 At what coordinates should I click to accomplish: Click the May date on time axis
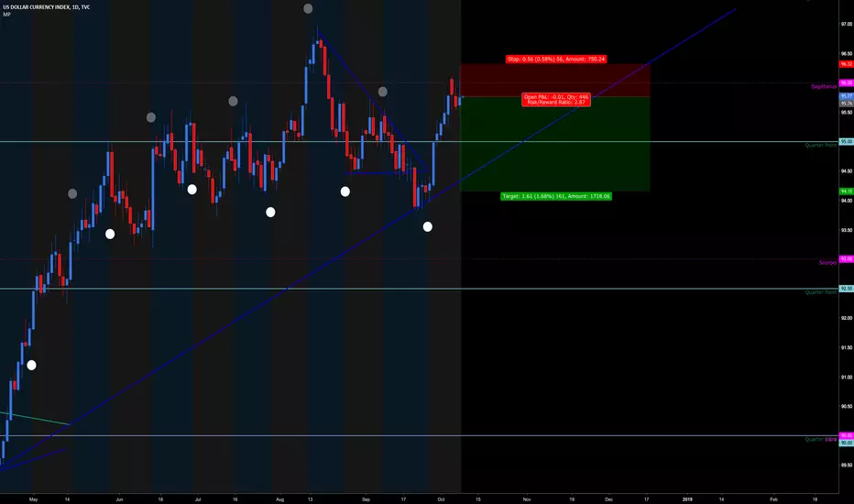[x=33, y=499]
